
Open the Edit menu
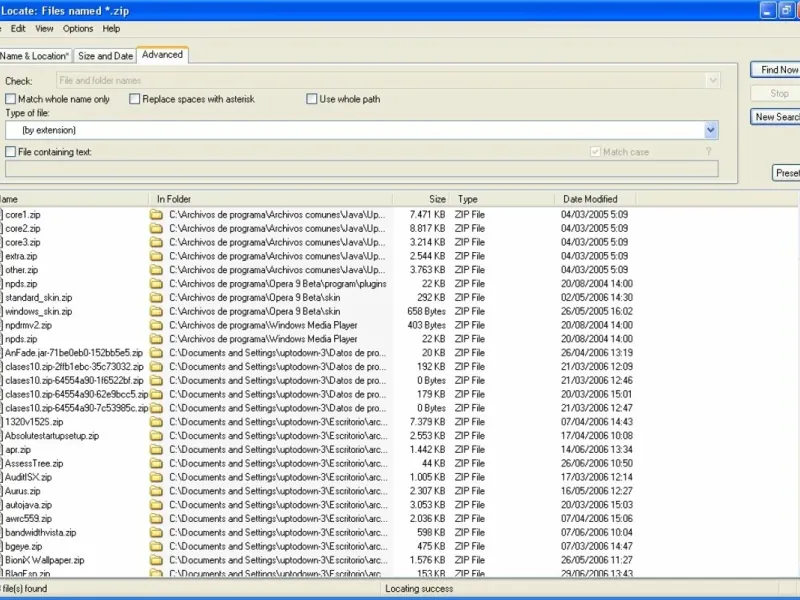pyautogui.click(x=18, y=29)
